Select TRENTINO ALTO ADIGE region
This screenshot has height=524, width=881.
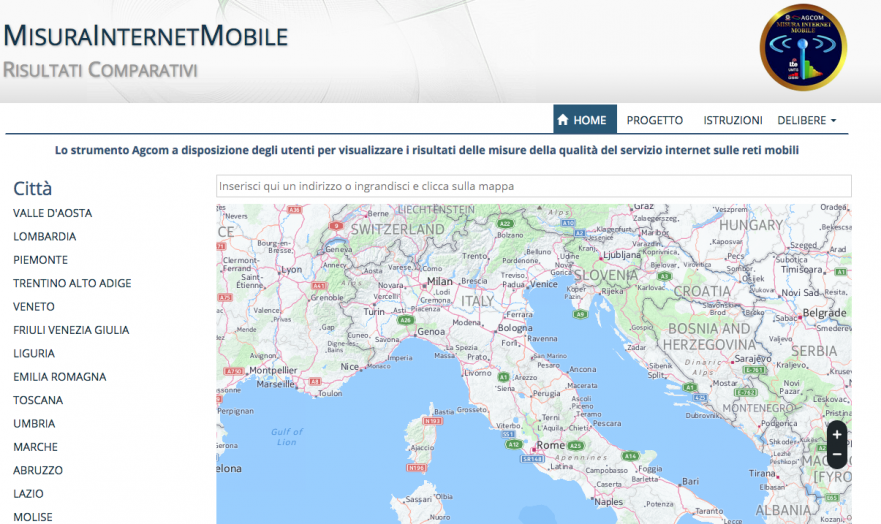pos(72,284)
